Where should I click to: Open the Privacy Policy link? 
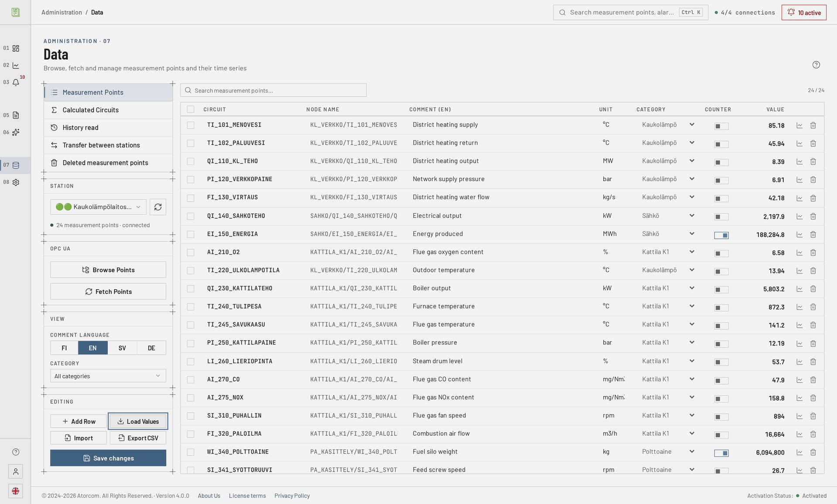(x=292, y=496)
